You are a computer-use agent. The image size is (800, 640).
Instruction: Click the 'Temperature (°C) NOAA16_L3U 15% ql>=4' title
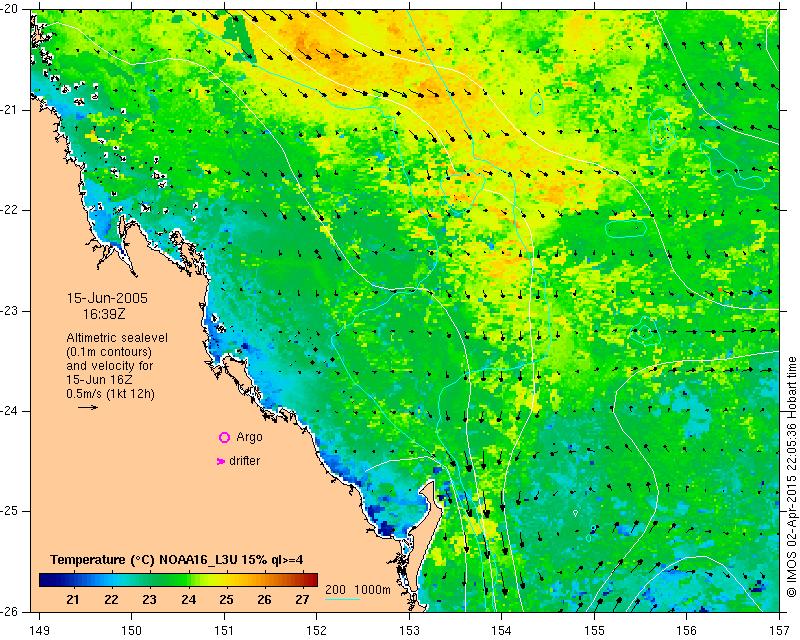[177, 560]
